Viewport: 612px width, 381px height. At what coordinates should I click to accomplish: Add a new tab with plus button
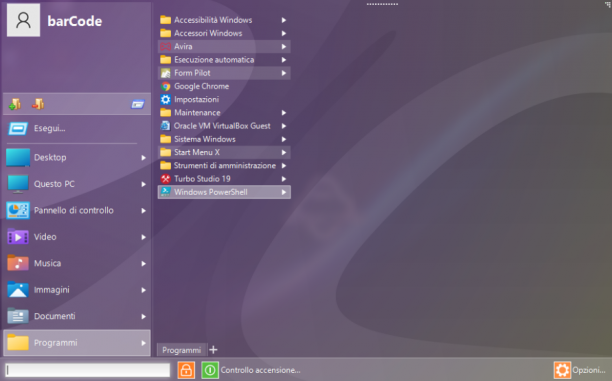(213, 350)
